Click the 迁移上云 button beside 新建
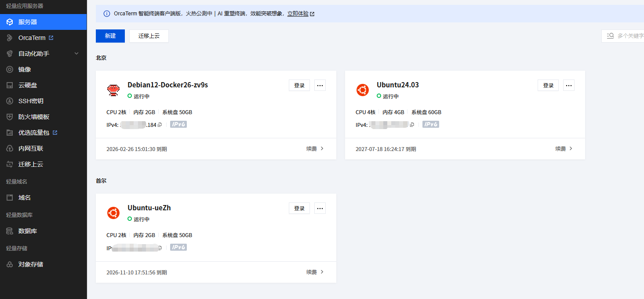Viewport: 644px width, 299px height. (x=149, y=36)
